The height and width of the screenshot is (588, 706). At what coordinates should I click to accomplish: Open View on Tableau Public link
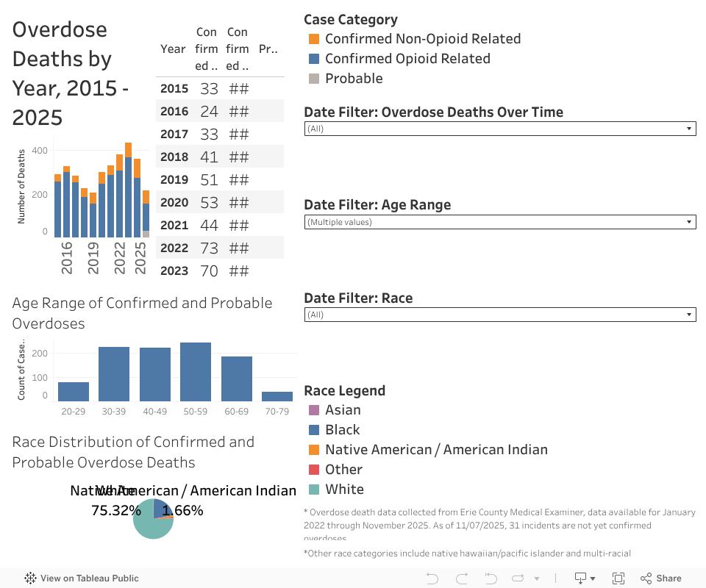(x=89, y=578)
